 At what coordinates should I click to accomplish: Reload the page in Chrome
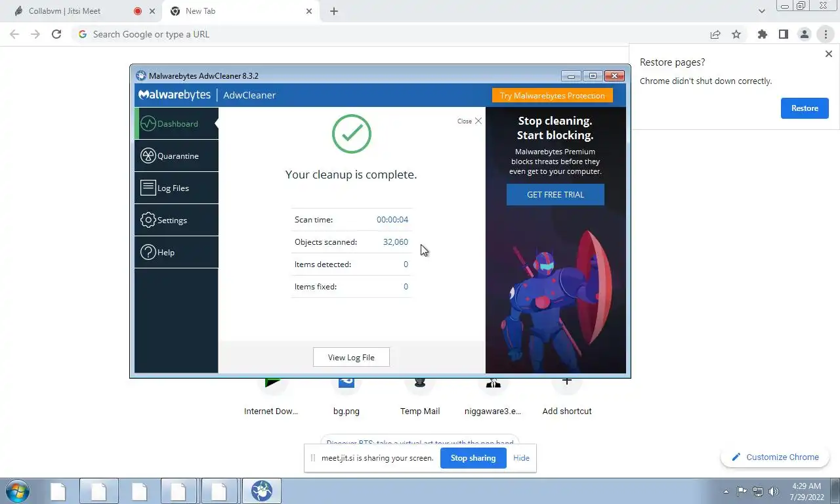pos(56,34)
